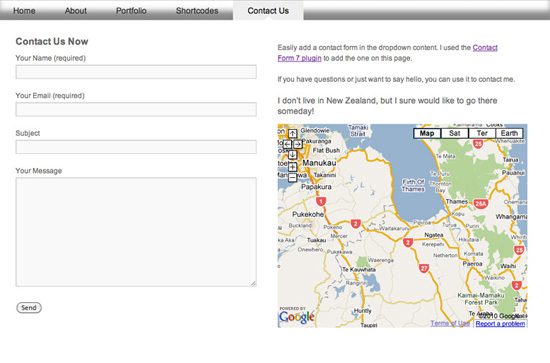The height and width of the screenshot is (363, 550).
Task: Switch map to Earth view
Action: [509, 133]
